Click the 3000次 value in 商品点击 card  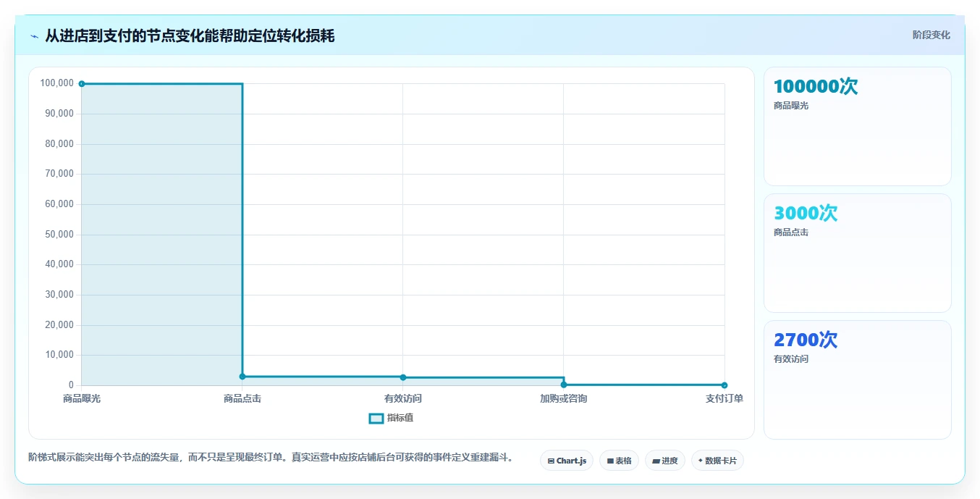pos(806,213)
